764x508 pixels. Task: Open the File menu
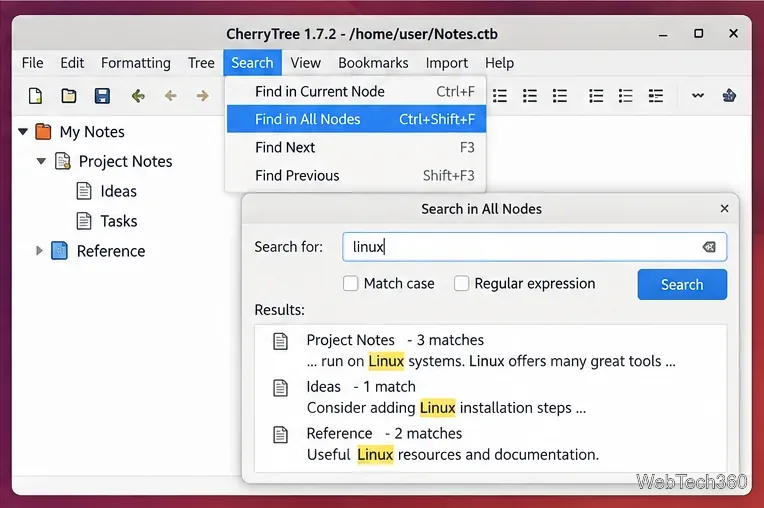[33, 63]
